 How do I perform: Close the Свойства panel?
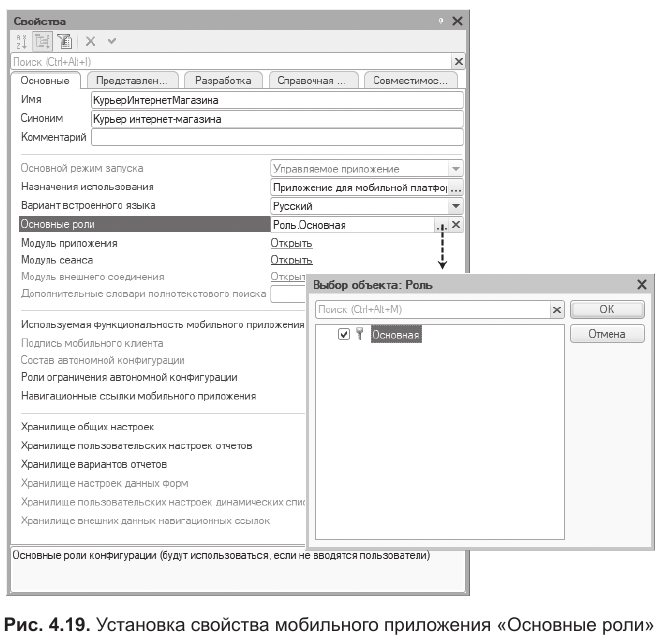coord(457,21)
